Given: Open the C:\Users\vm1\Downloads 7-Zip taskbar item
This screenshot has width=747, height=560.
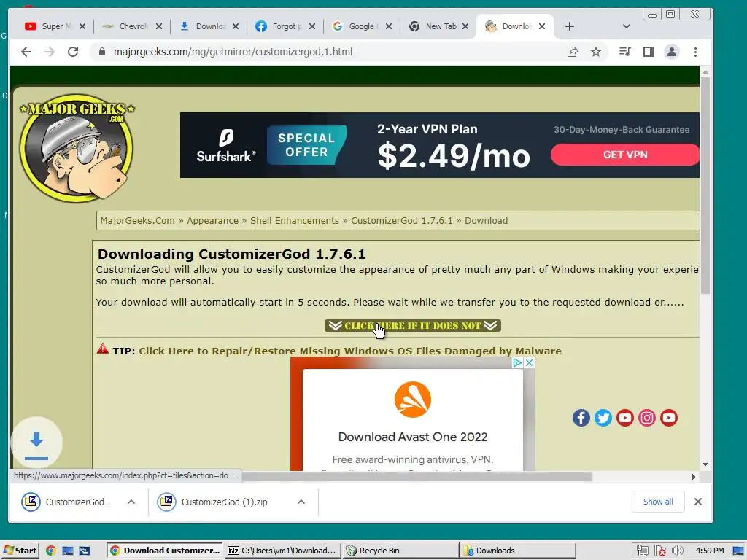Looking at the screenshot, I should (284, 551).
